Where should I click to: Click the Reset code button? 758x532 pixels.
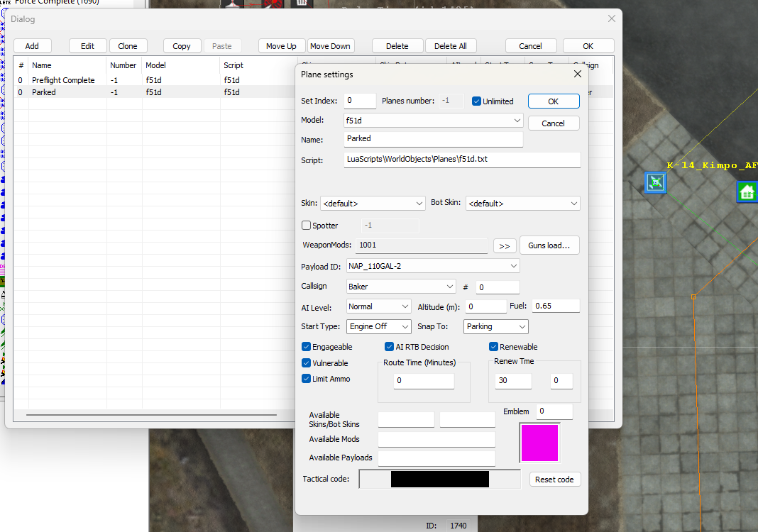click(554, 480)
